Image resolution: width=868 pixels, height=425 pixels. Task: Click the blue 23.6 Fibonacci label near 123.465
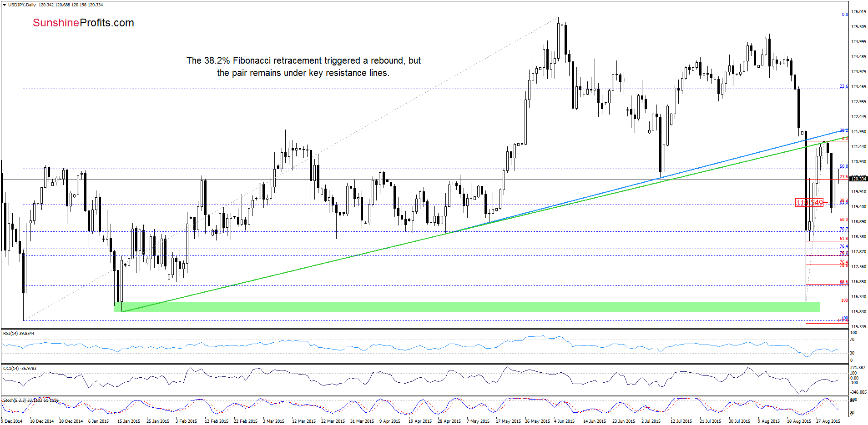tap(844, 86)
